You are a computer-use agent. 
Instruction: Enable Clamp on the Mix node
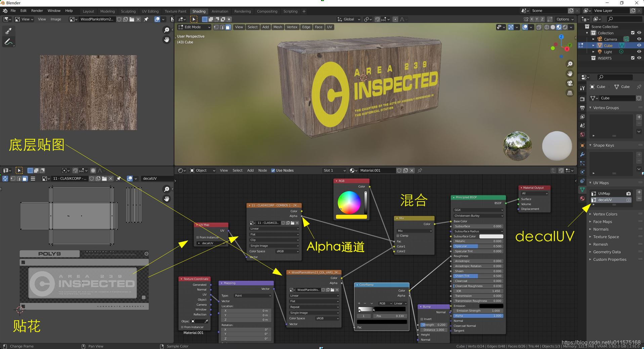point(398,236)
